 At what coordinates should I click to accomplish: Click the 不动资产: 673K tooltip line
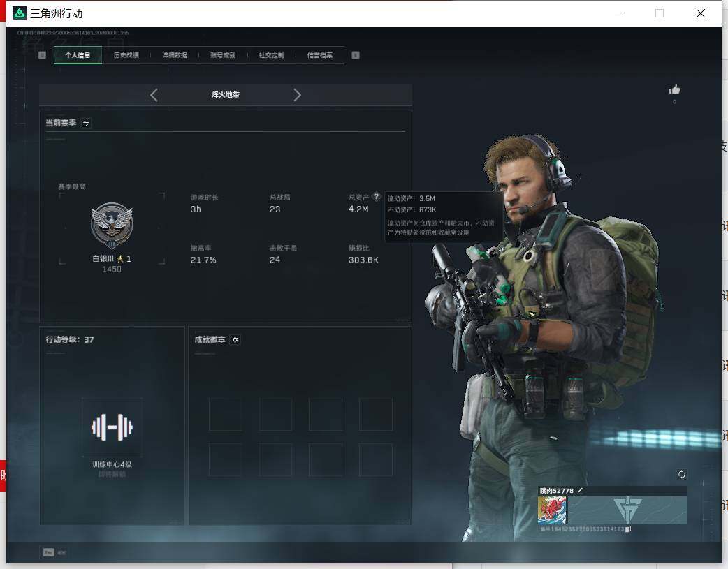coord(412,209)
